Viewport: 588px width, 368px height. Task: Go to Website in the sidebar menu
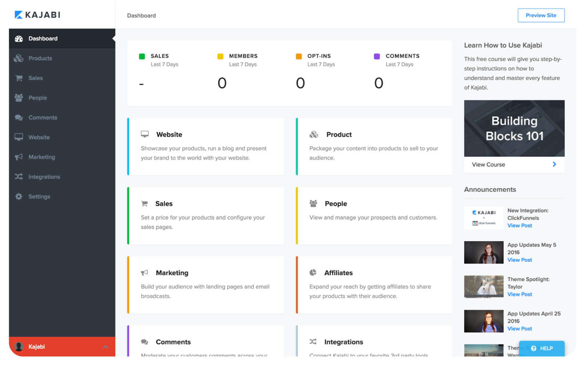click(39, 137)
